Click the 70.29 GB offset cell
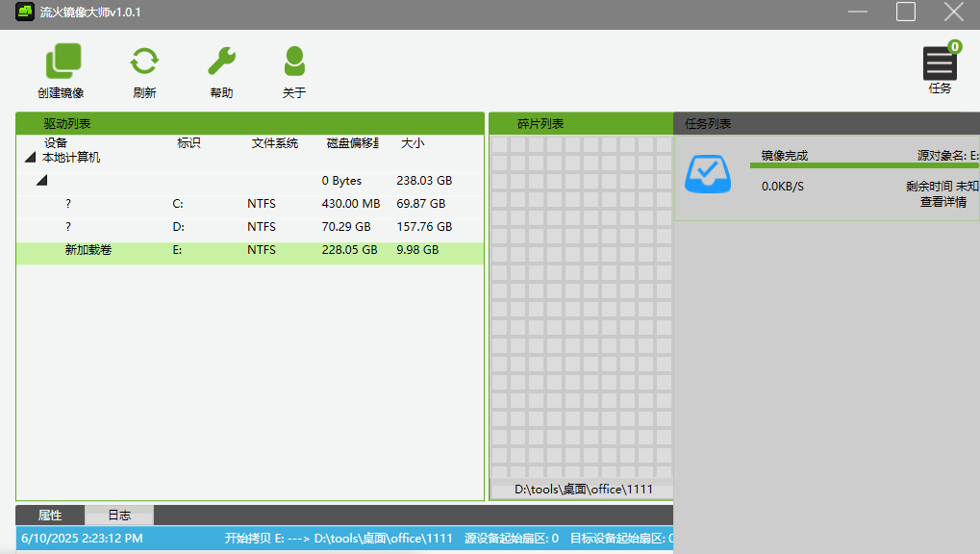Viewport: 980px width, 554px height. 346,227
